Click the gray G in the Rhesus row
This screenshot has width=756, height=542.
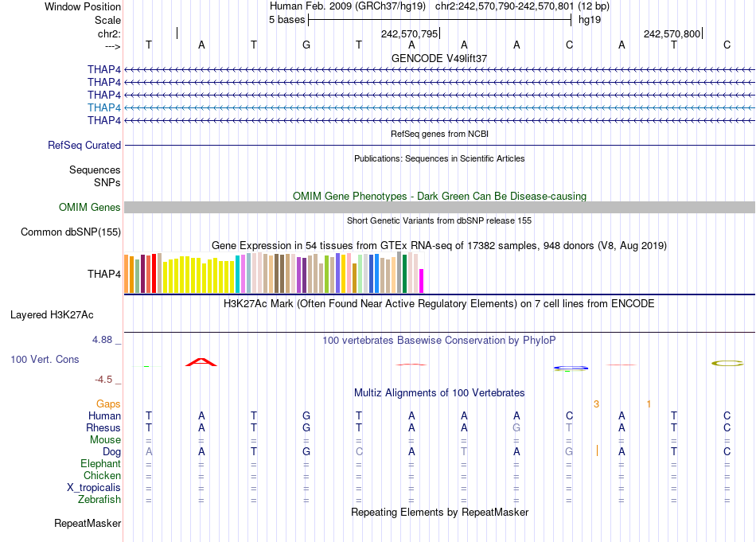[516, 427]
